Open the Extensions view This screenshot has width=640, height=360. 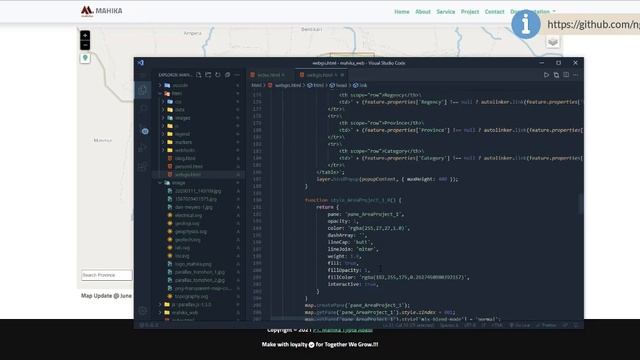(x=143, y=166)
